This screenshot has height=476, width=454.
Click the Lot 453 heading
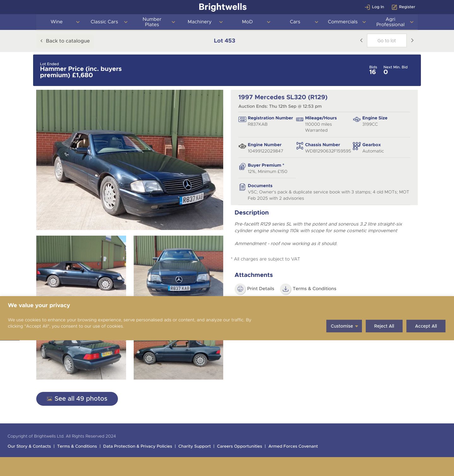click(224, 41)
